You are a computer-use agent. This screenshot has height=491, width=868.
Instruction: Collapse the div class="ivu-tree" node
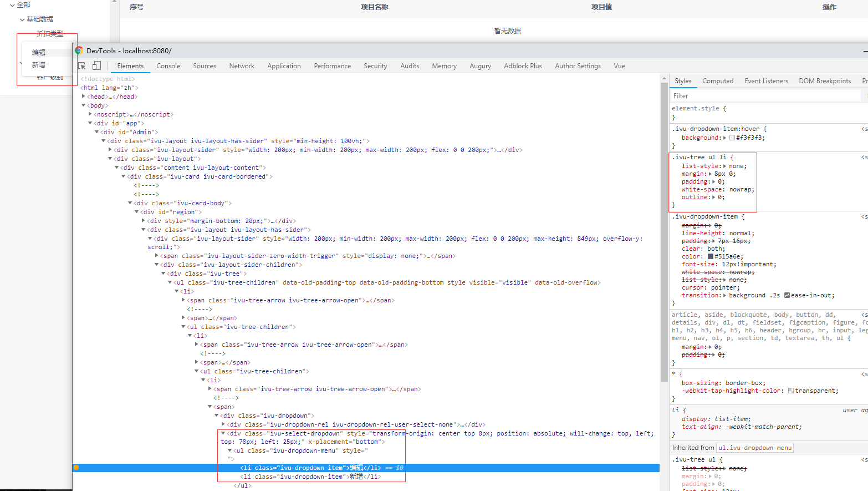164,274
